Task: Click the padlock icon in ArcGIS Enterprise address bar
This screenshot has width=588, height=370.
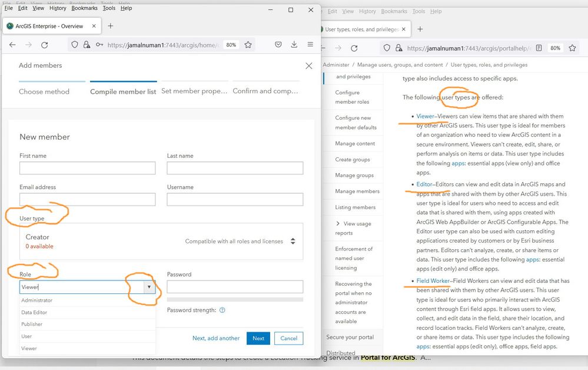Action: pyautogui.click(x=87, y=45)
